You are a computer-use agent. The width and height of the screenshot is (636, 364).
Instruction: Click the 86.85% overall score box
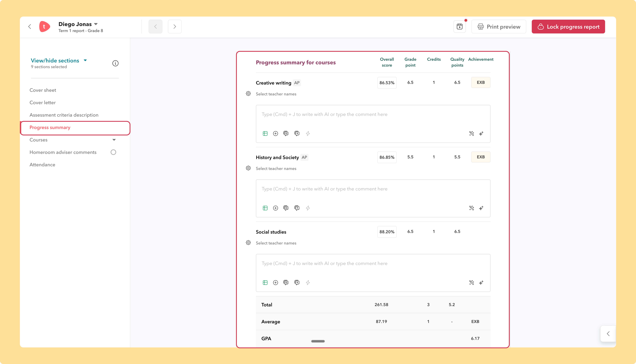(387, 157)
